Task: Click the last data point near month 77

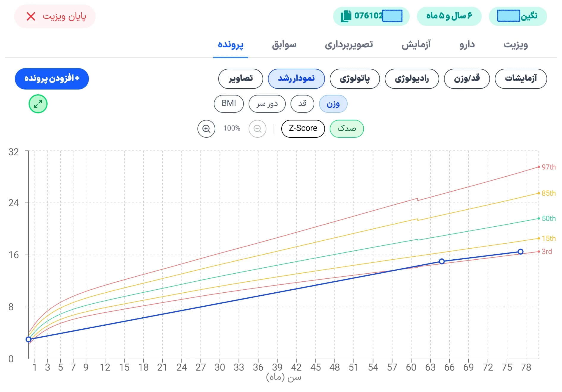Action: pyautogui.click(x=520, y=252)
